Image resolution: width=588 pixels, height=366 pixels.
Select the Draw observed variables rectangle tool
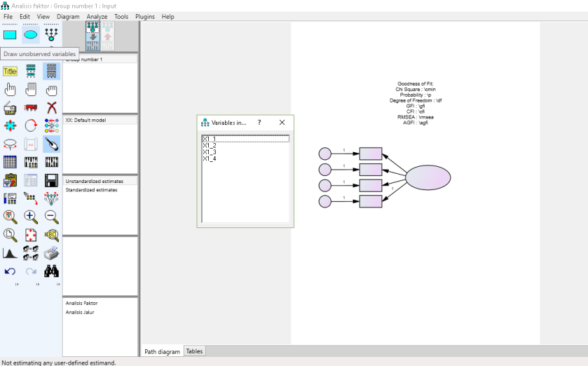pyautogui.click(x=10, y=34)
